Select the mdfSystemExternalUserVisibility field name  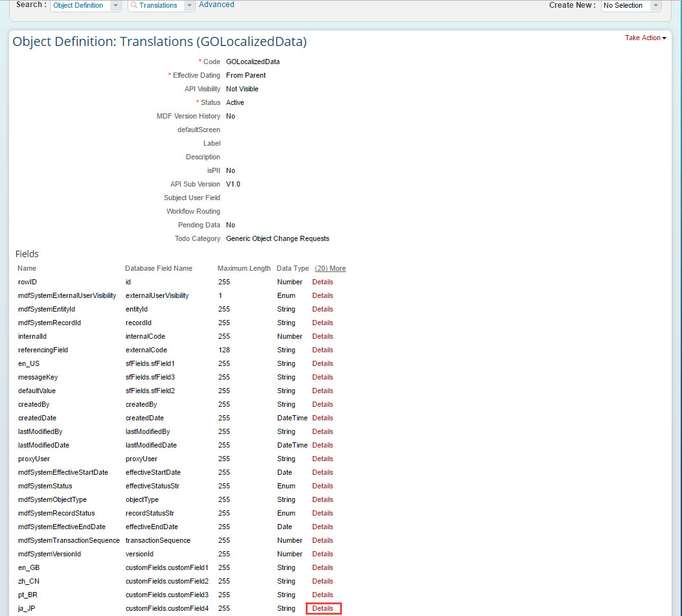(x=67, y=295)
